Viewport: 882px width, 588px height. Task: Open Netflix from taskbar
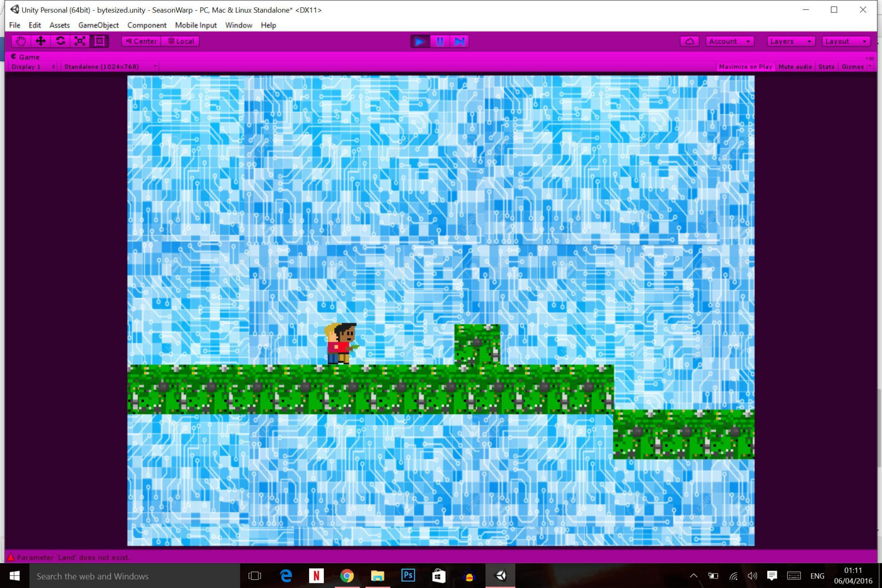(x=316, y=576)
